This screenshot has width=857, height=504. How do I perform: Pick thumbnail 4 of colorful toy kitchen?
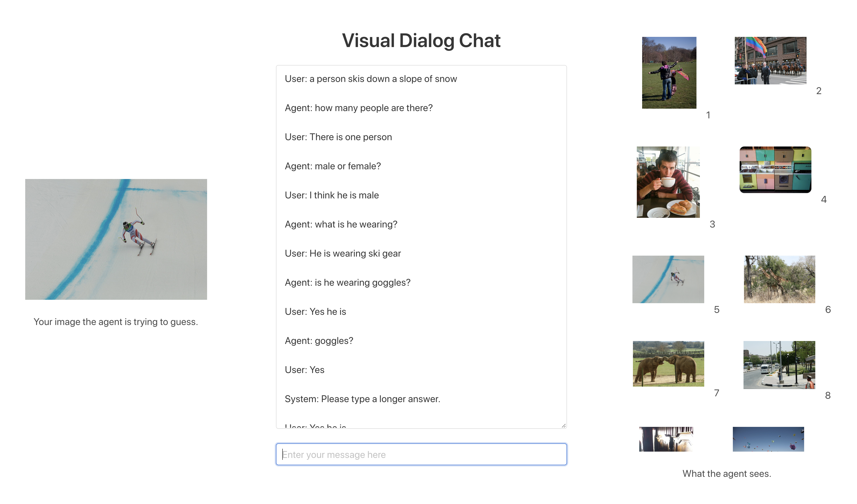coord(775,170)
